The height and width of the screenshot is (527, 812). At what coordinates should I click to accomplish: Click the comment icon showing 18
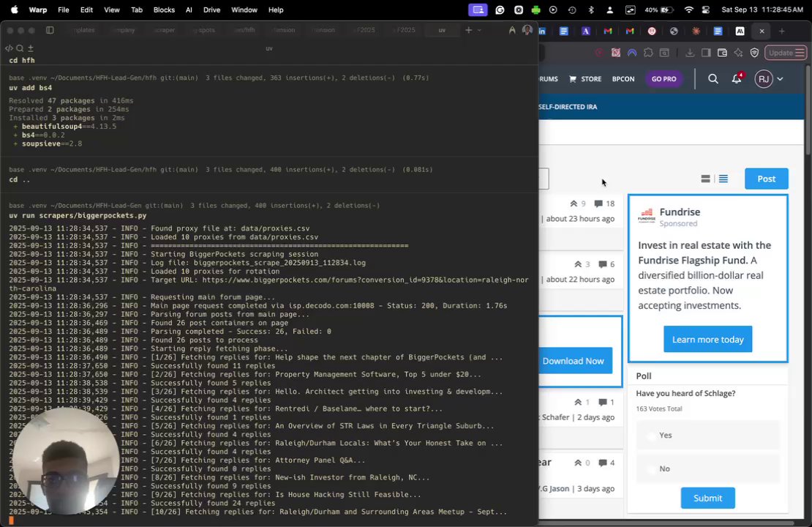point(598,203)
